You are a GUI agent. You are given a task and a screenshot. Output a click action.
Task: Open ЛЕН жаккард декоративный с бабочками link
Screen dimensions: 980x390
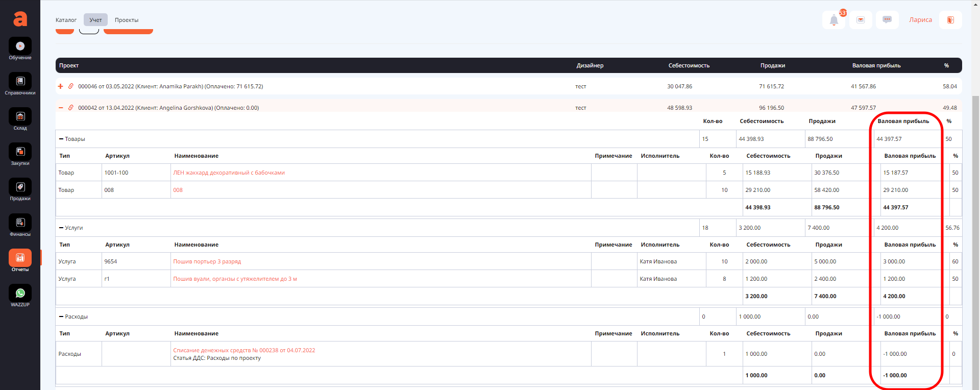click(229, 173)
